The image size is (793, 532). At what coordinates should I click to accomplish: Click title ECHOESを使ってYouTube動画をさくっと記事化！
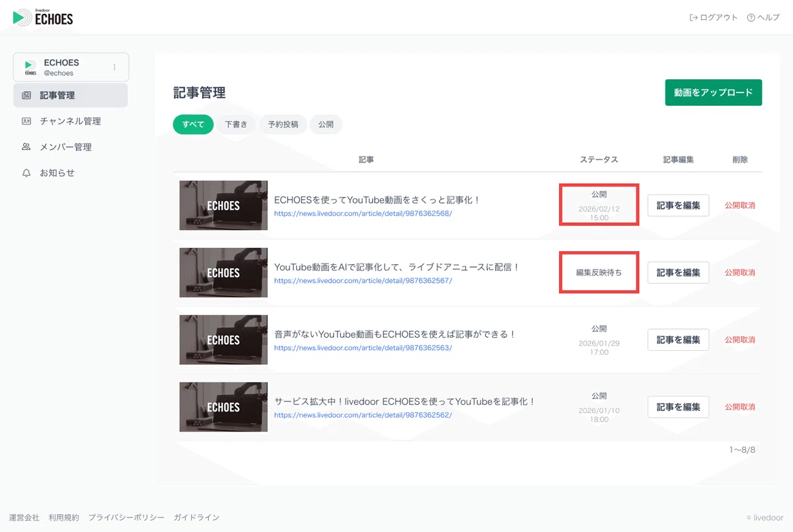tap(377, 200)
